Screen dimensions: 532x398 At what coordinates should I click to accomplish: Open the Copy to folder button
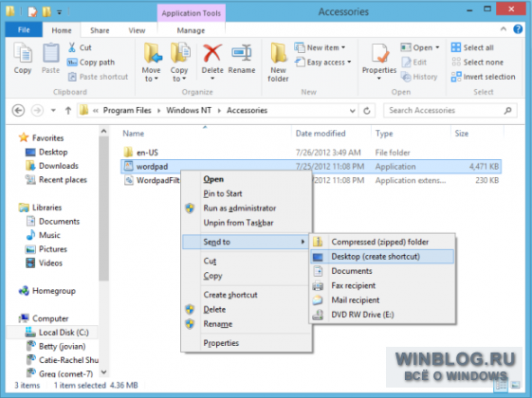click(179, 63)
